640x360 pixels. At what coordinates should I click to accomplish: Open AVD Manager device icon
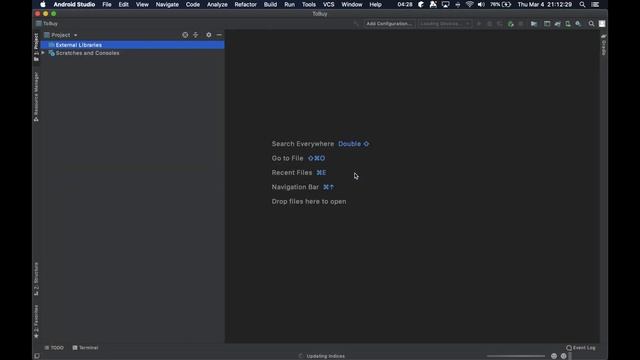tap(568, 24)
